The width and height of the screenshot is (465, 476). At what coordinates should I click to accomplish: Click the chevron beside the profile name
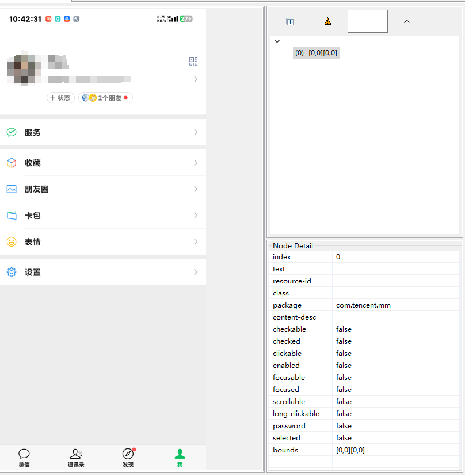[x=196, y=79]
